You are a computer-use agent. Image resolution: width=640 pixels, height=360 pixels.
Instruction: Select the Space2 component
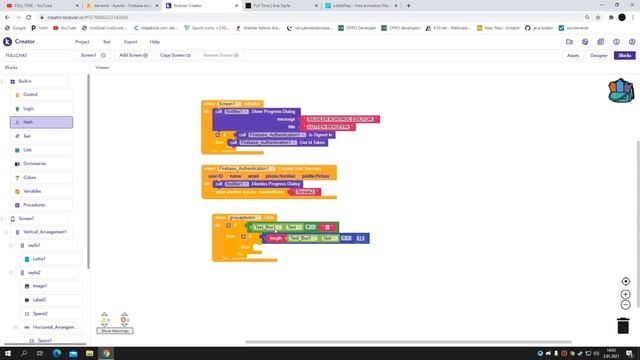coord(51,313)
